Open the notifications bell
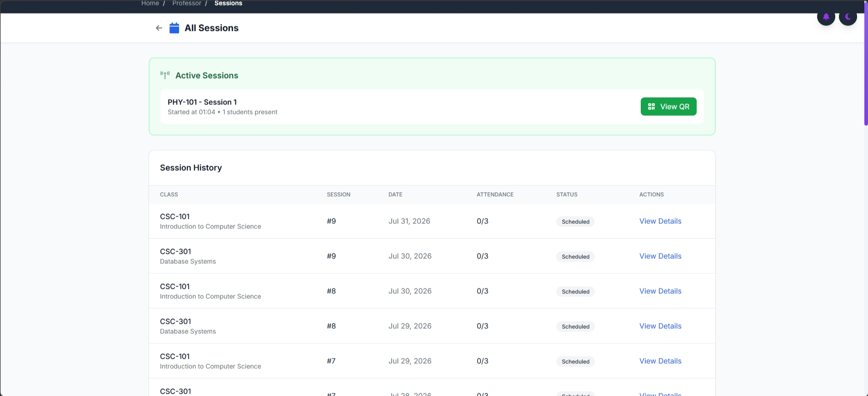868x396 pixels. (x=826, y=17)
